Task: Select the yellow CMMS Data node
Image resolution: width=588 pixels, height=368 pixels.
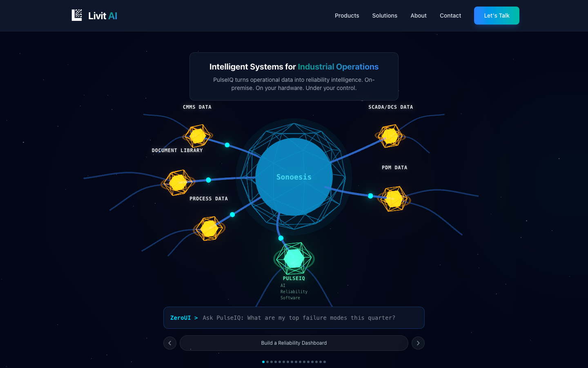Action: 198,136
